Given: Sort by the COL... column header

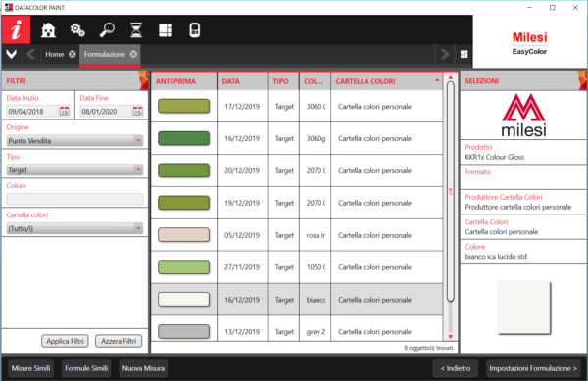Looking at the screenshot, I should pos(315,81).
